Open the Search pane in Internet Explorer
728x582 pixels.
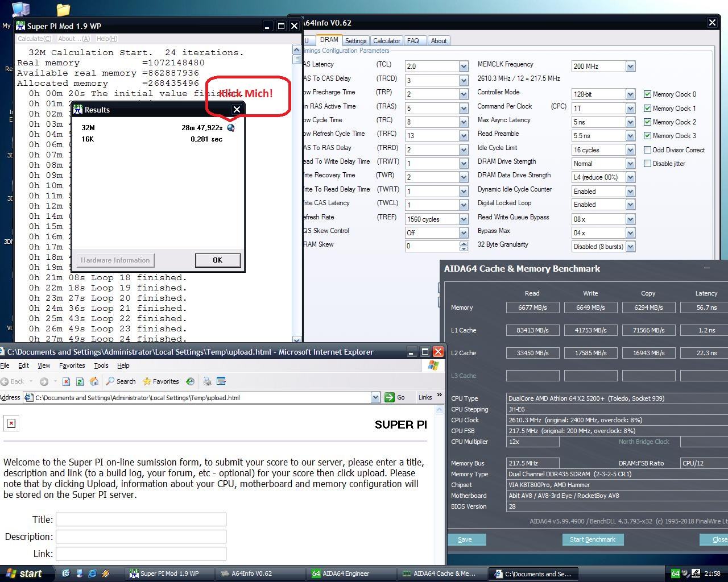pos(121,381)
